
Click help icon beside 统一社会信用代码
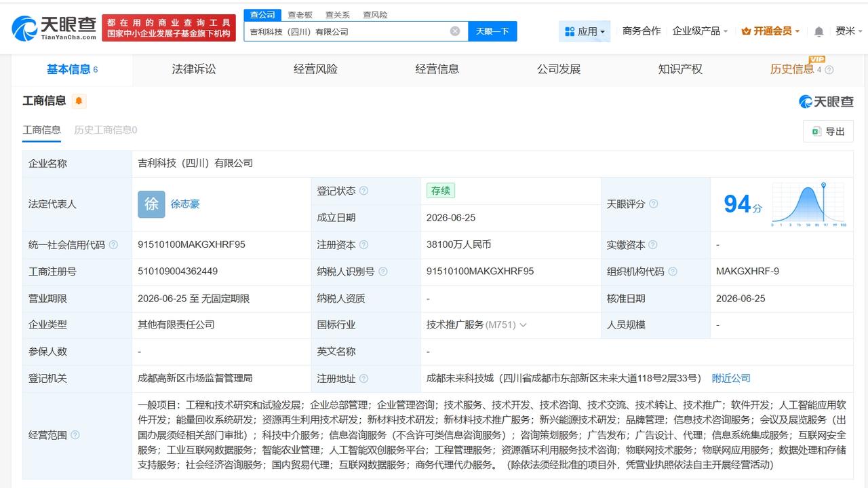(113, 245)
